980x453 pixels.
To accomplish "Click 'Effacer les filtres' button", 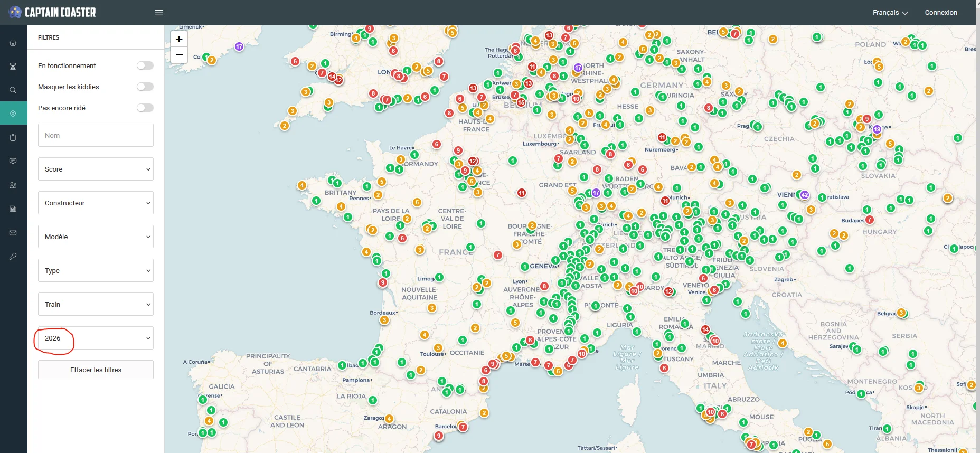I will [x=96, y=370].
